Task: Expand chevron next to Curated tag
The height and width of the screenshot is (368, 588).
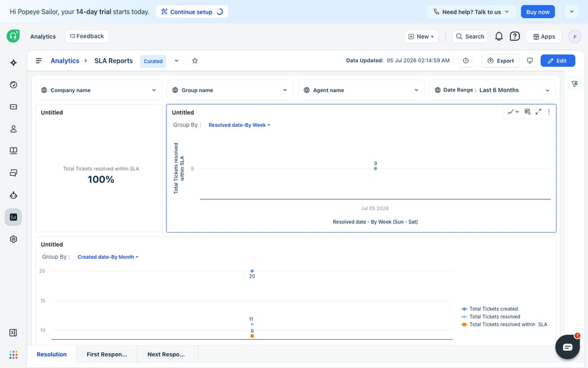Action: [176, 61]
